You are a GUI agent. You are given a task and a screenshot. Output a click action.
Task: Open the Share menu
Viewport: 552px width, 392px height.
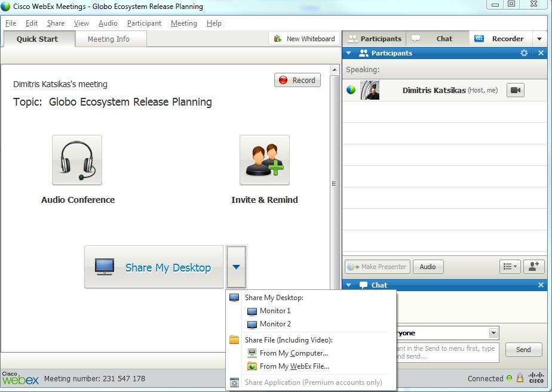[x=56, y=23]
